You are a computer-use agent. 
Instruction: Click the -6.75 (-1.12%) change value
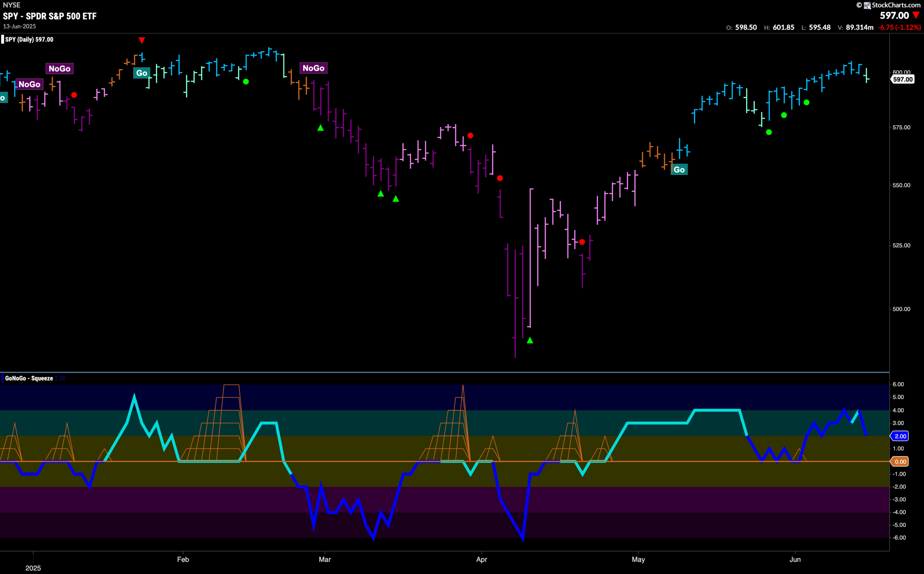click(x=899, y=27)
